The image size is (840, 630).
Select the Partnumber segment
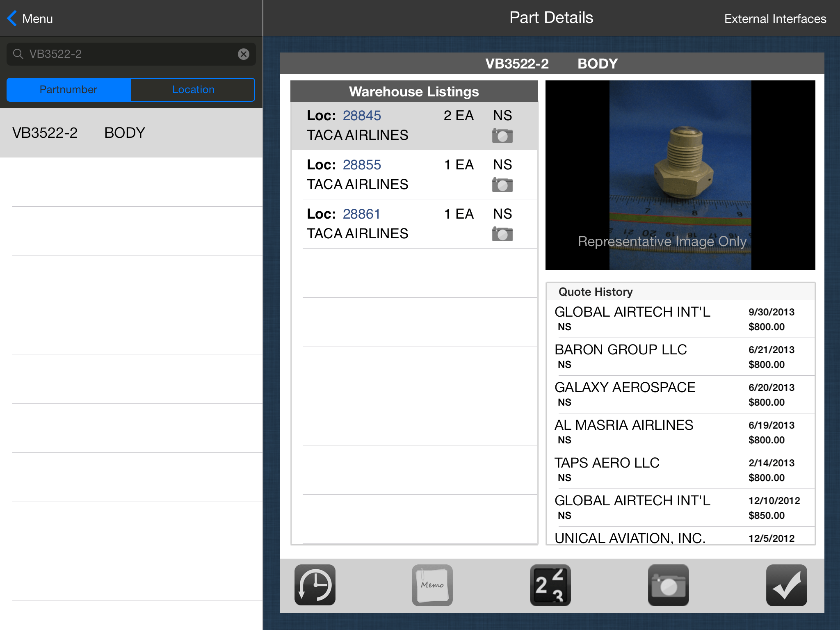(x=69, y=89)
